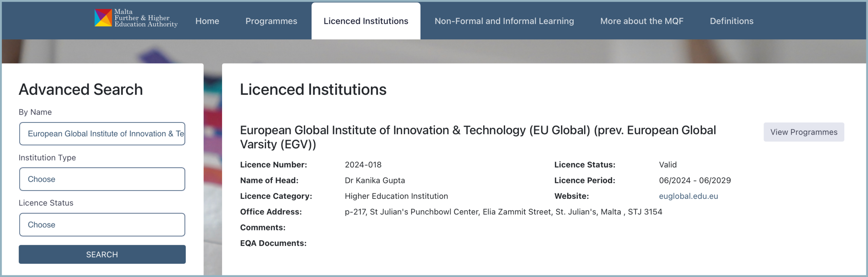Open the euglobal.edu.eu website link
Viewport: 868px width, 277px height.
(688, 196)
